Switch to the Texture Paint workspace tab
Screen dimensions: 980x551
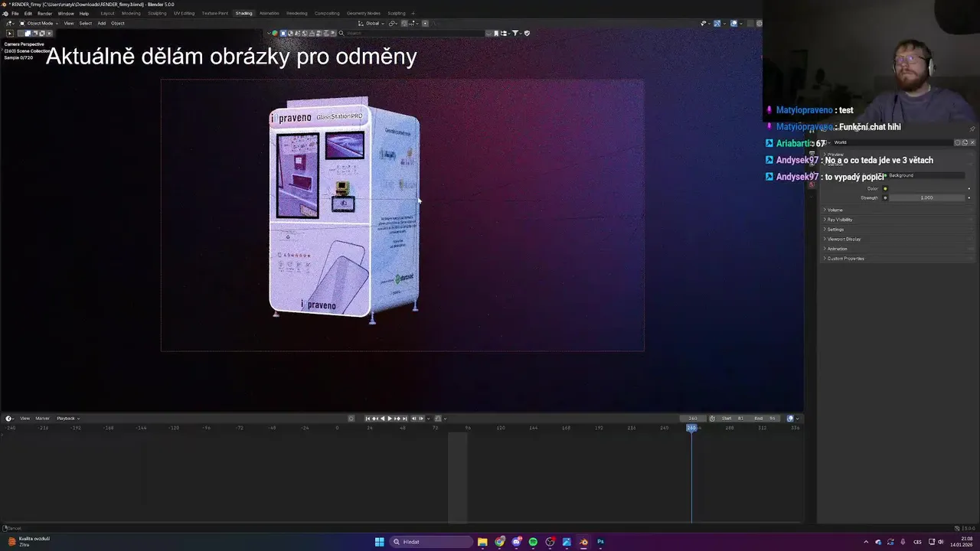pos(215,13)
